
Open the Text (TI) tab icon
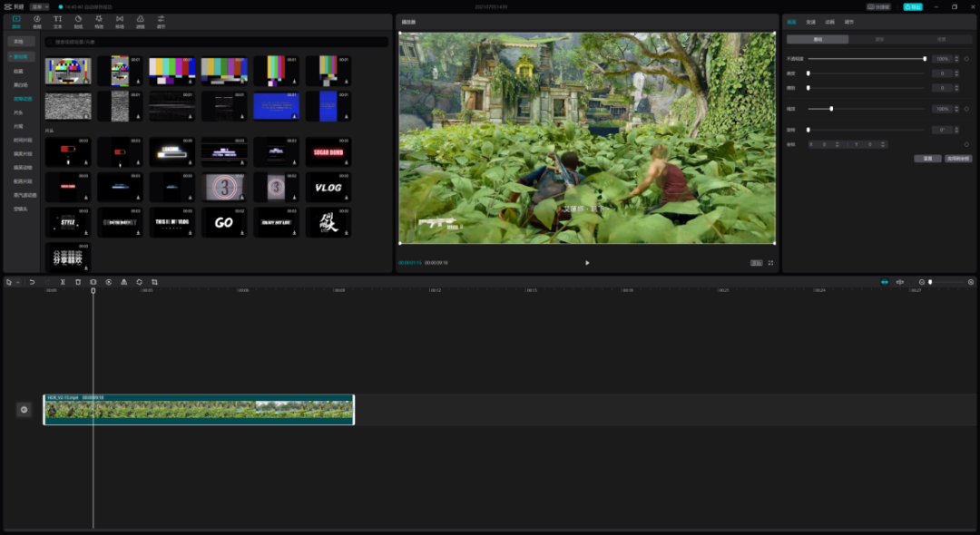[x=57, y=22]
